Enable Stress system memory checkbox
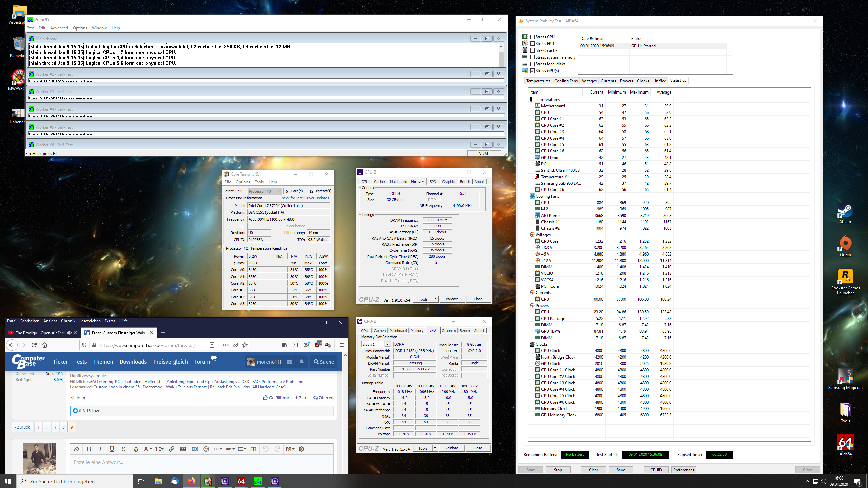868x488 pixels. tap(533, 57)
